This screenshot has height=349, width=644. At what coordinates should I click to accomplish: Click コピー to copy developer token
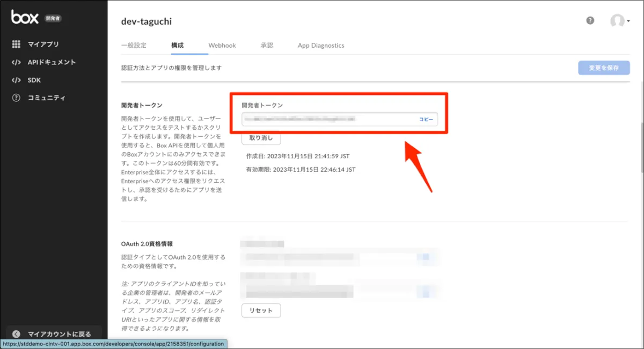426,119
